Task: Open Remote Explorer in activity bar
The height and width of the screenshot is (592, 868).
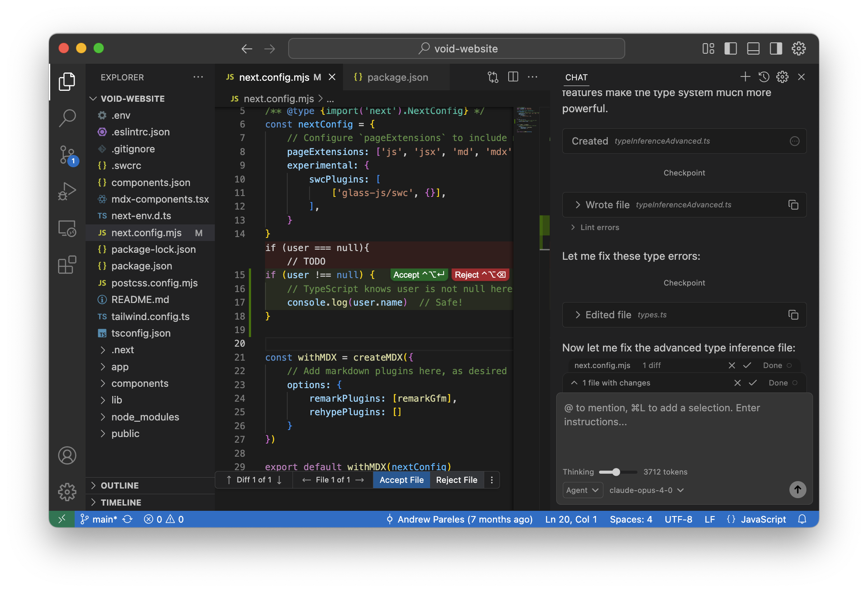Action: click(x=67, y=228)
